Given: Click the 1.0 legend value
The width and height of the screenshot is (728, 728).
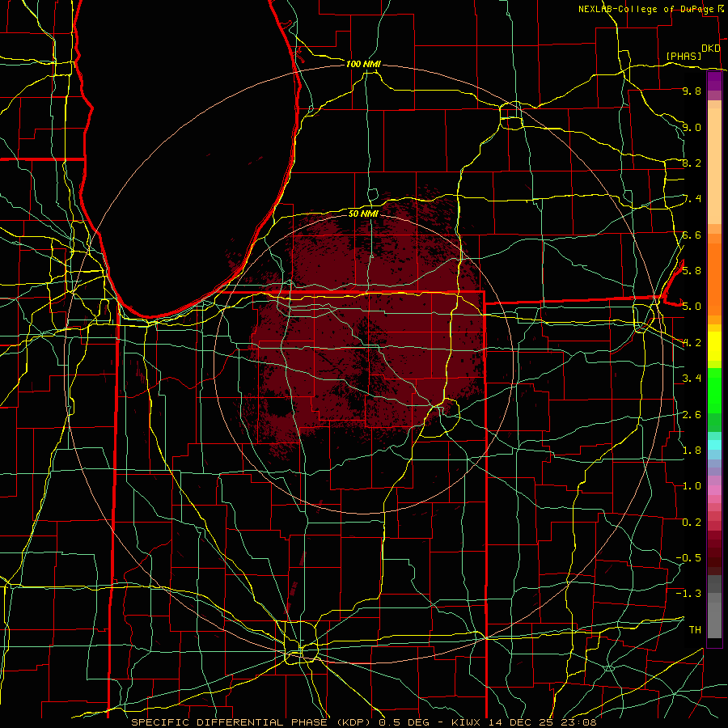Looking at the screenshot, I should pos(692,486).
